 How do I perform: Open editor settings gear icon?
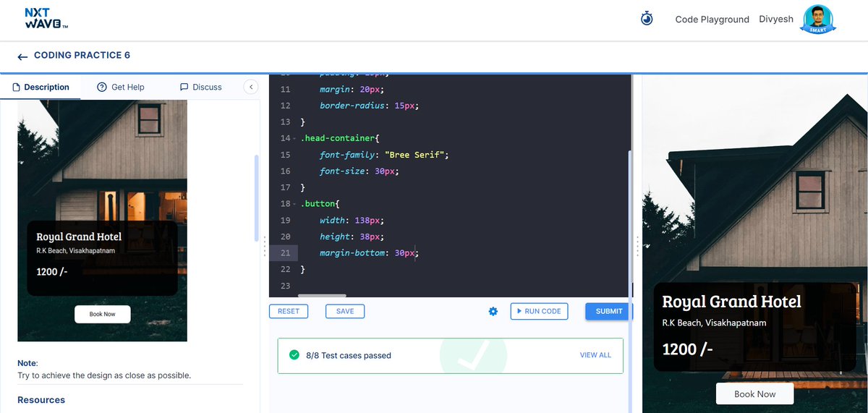(493, 311)
